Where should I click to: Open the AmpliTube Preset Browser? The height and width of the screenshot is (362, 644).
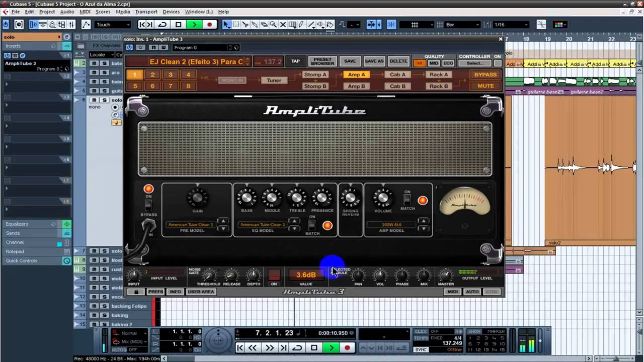tap(323, 61)
